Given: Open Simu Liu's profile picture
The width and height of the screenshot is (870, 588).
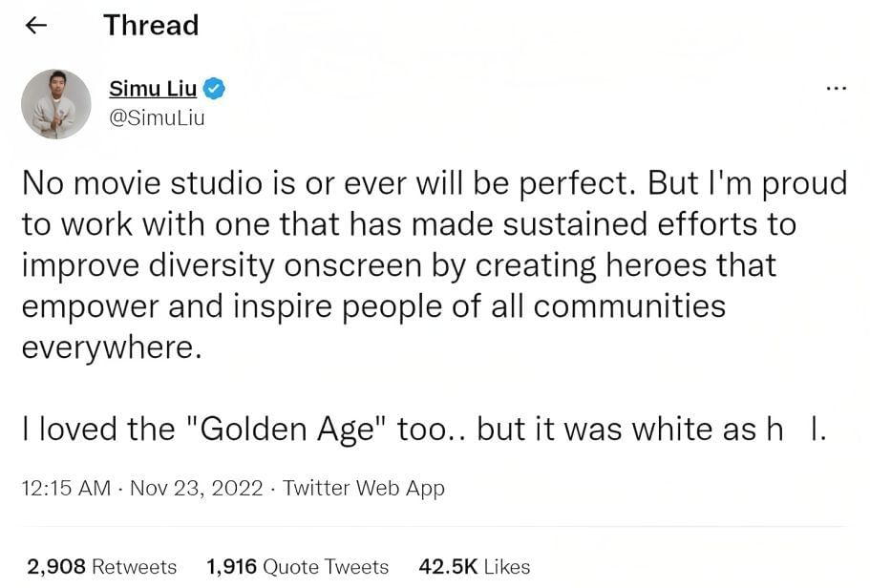Looking at the screenshot, I should click(x=57, y=103).
